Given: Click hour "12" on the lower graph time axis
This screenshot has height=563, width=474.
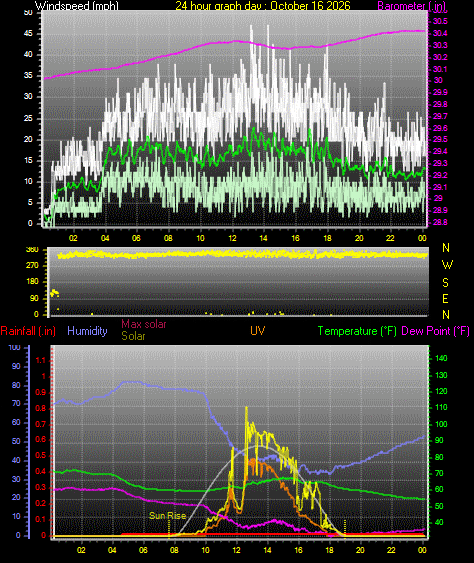Looking at the screenshot, I should [x=236, y=550].
